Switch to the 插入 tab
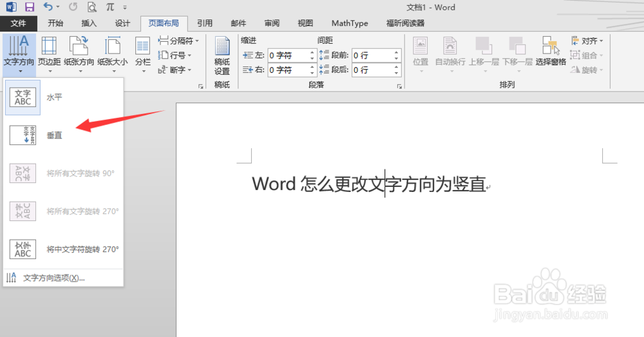 (x=89, y=23)
